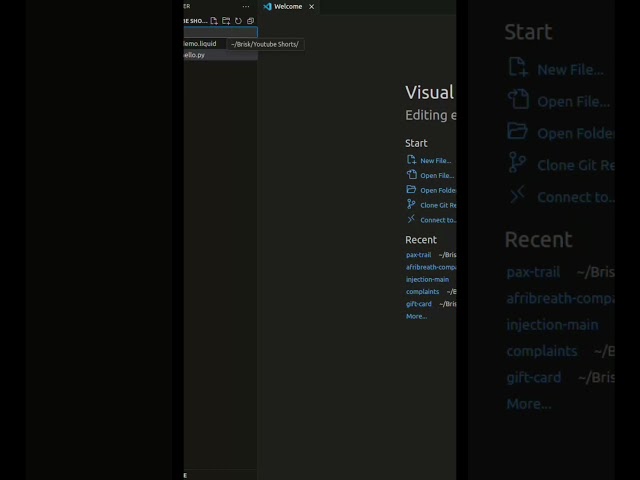
Task: Open recent project pax-trail
Action: (x=418, y=255)
